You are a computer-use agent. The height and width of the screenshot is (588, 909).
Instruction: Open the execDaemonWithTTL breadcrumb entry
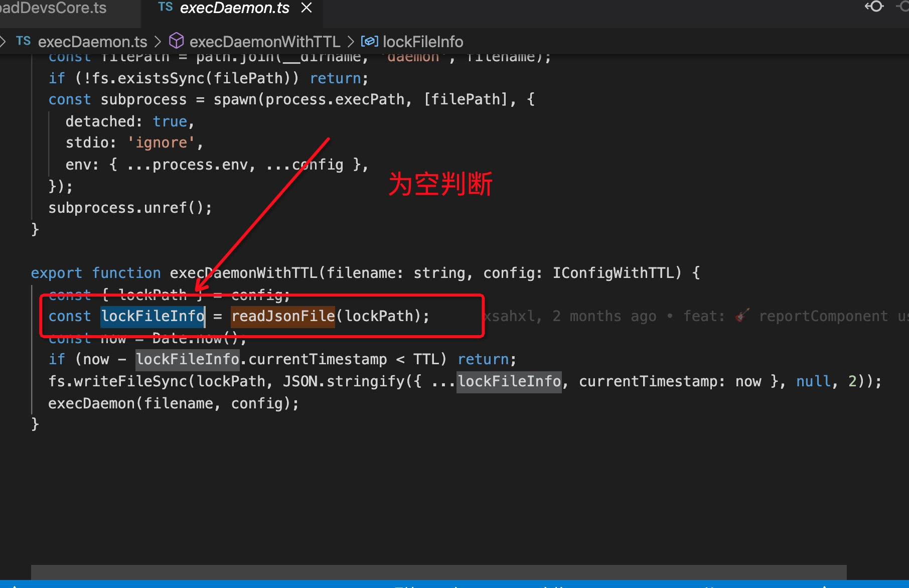tap(265, 41)
